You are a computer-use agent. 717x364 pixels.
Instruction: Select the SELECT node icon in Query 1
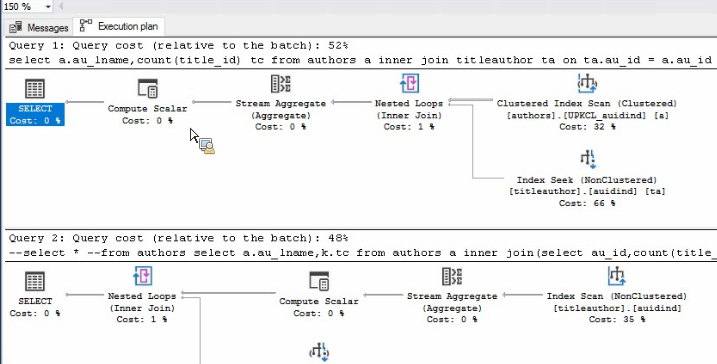[35, 89]
